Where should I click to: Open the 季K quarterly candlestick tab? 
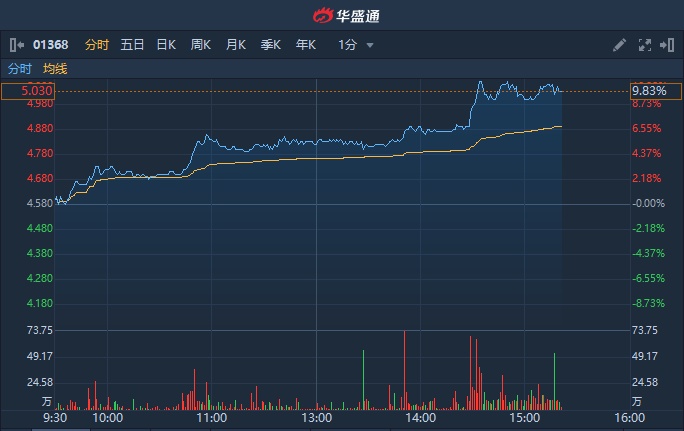click(271, 45)
